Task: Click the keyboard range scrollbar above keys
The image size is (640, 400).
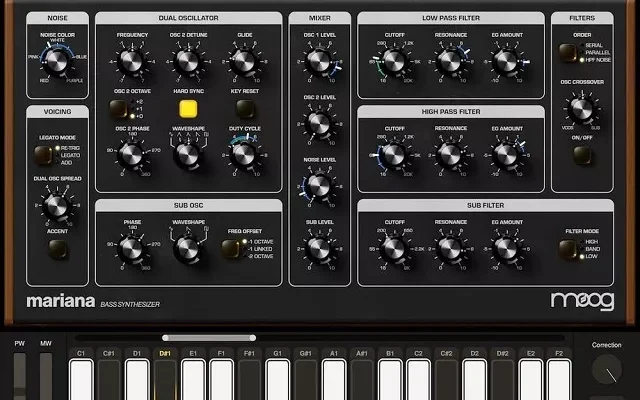Action: [208, 337]
